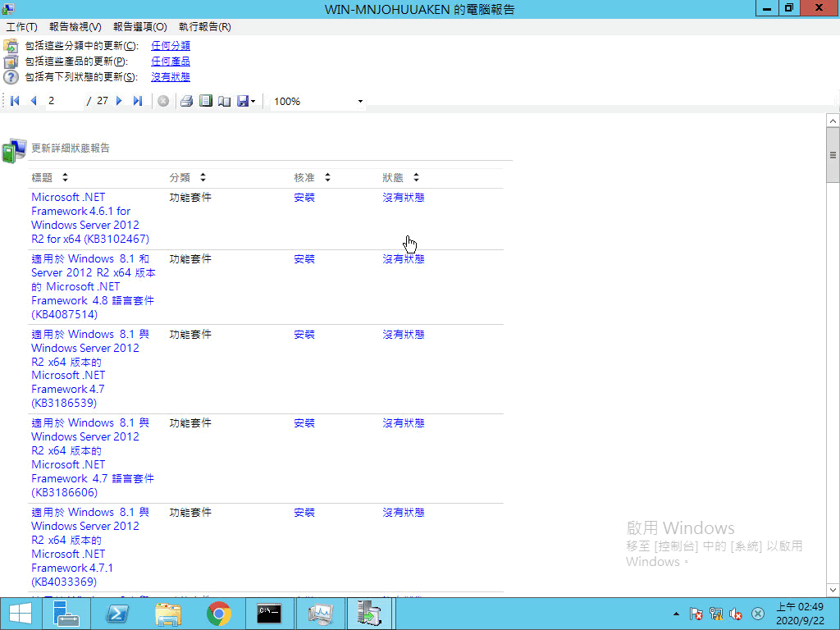Click the network tray icon
Image resolution: width=840 pixels, height=630 pixels.
click(716, 614)
